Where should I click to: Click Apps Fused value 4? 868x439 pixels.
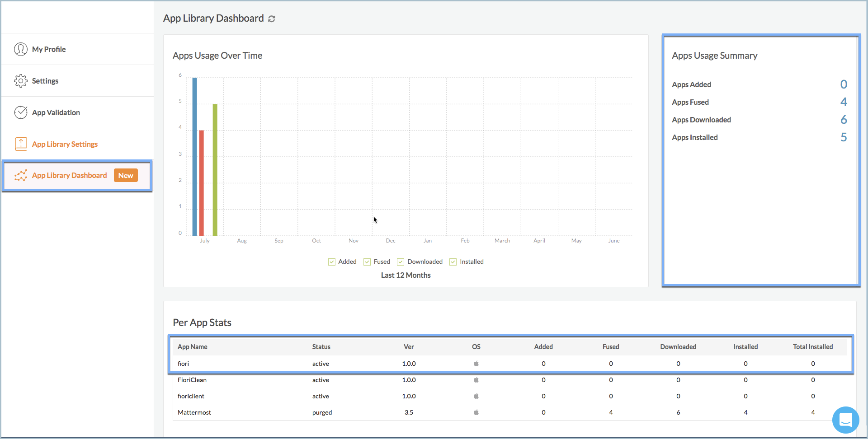point(844,102)
